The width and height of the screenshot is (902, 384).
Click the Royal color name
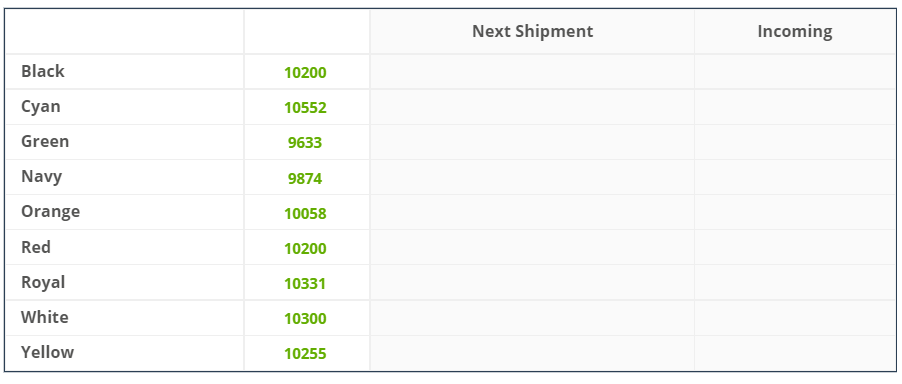click(x=43, y=283)
